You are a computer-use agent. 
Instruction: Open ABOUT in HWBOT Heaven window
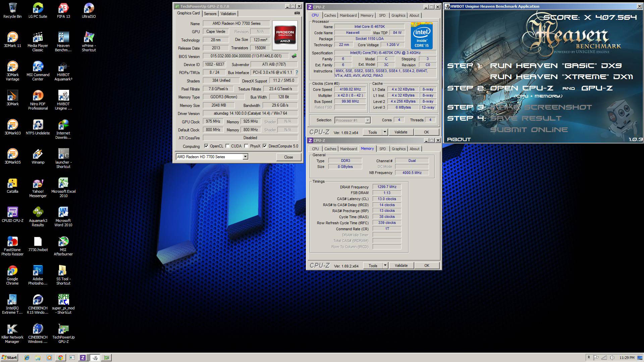pos(459,139)
